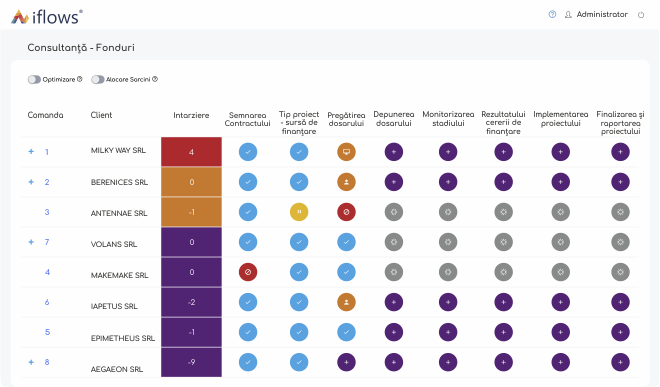Click ANTENNAE yellow pause icon under Tip proiect
Image resolution: width=660 pixels, height=387 pixels.
coord(299,212)
